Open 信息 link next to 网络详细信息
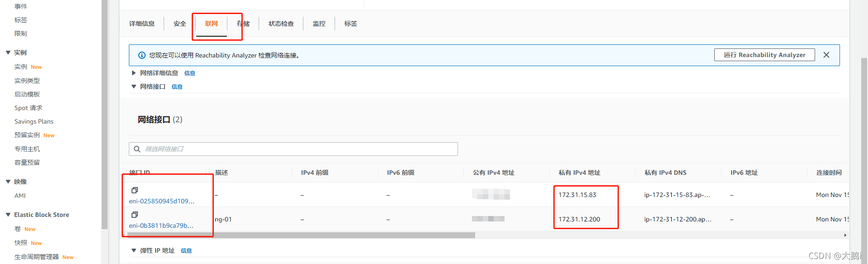This screenshot has height=264, width=868. click(x=190, y=73)
